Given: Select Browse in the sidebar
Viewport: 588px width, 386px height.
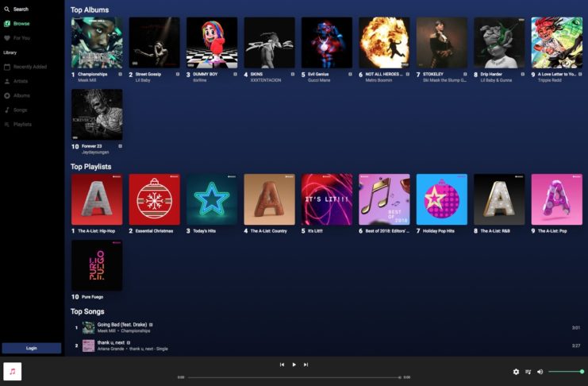Looking at the screenshot, I should click(x=21, y=24).
